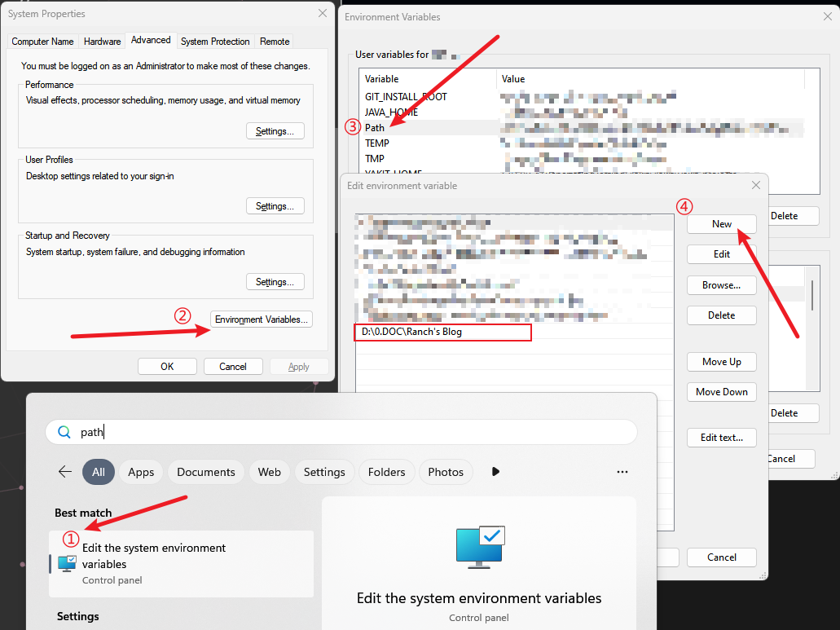Viewport: 840px width, 630px height.
Task: Click the search box containing "path"
Action: (350, 433)
